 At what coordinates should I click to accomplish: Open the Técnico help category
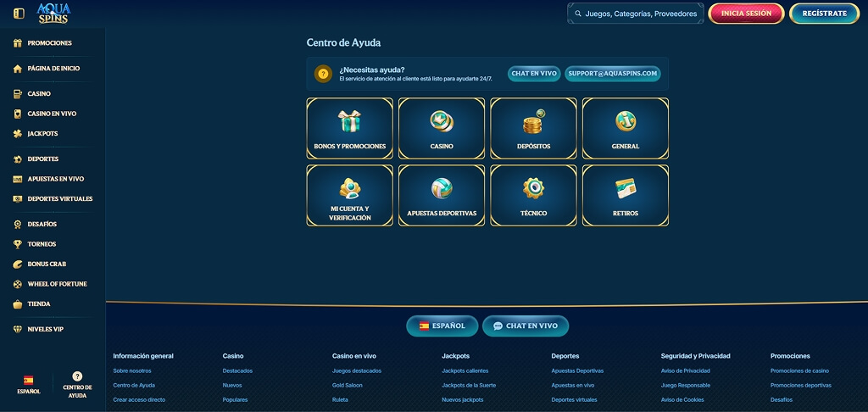point(534,196)
